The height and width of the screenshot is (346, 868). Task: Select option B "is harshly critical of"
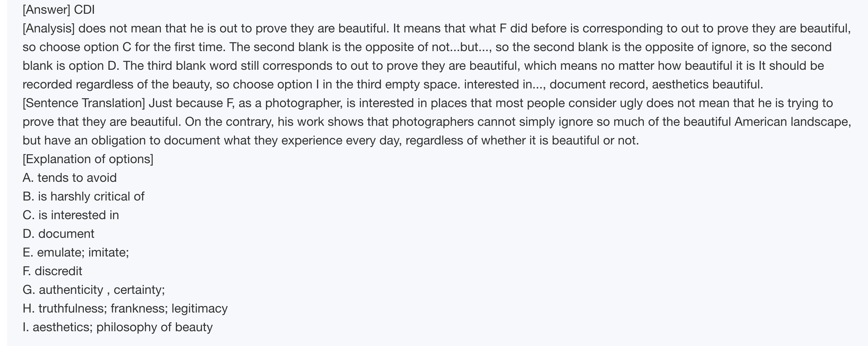click(x=84, y=196)
